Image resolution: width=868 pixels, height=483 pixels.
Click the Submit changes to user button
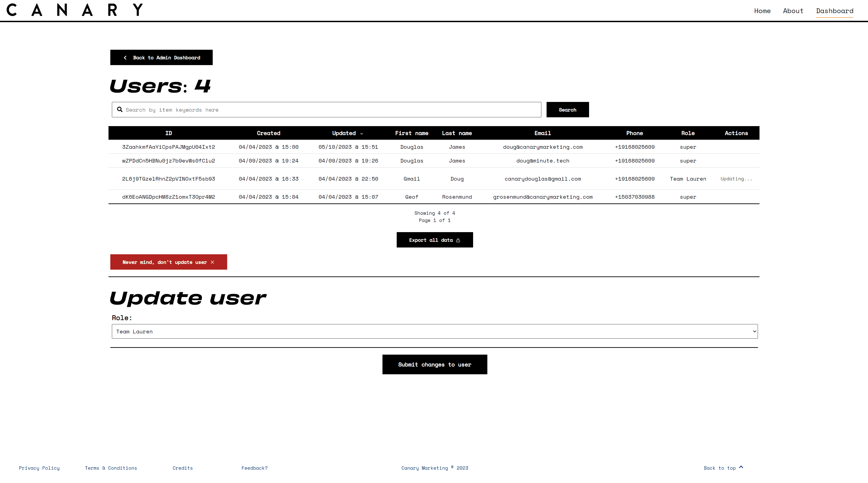[x=434, y=364]
